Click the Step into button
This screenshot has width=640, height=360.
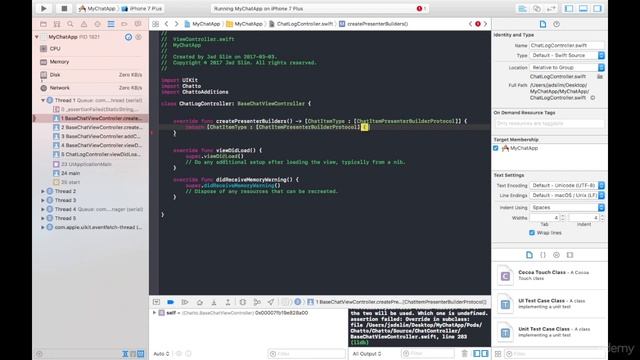point(214,302)
